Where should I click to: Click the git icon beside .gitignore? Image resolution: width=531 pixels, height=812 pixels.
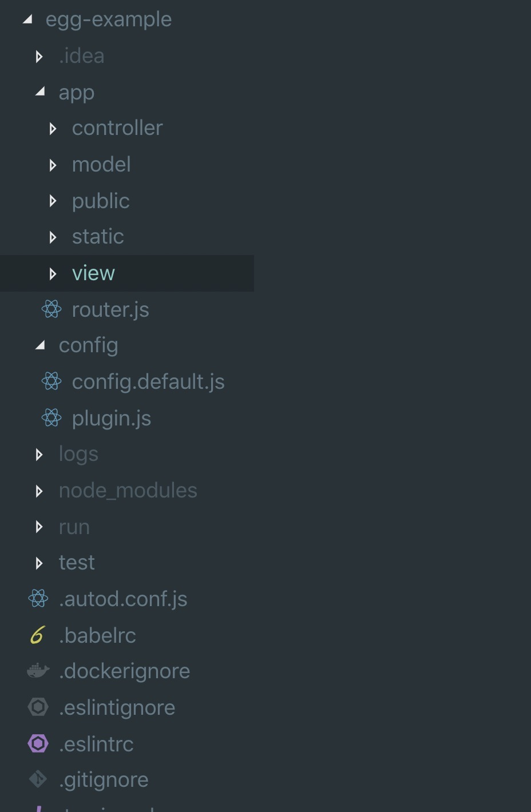pos(38,779)
